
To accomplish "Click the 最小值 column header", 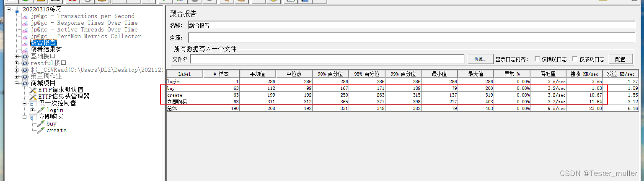I will pos(439,74).
